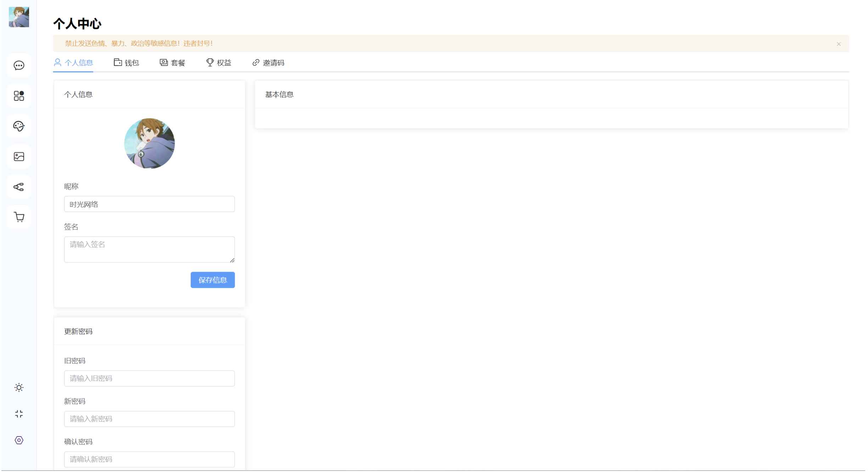This screenshot has height=472, width=868.
Task: Open the share nodes sidebar icon
Action: [x=19, y=187]
